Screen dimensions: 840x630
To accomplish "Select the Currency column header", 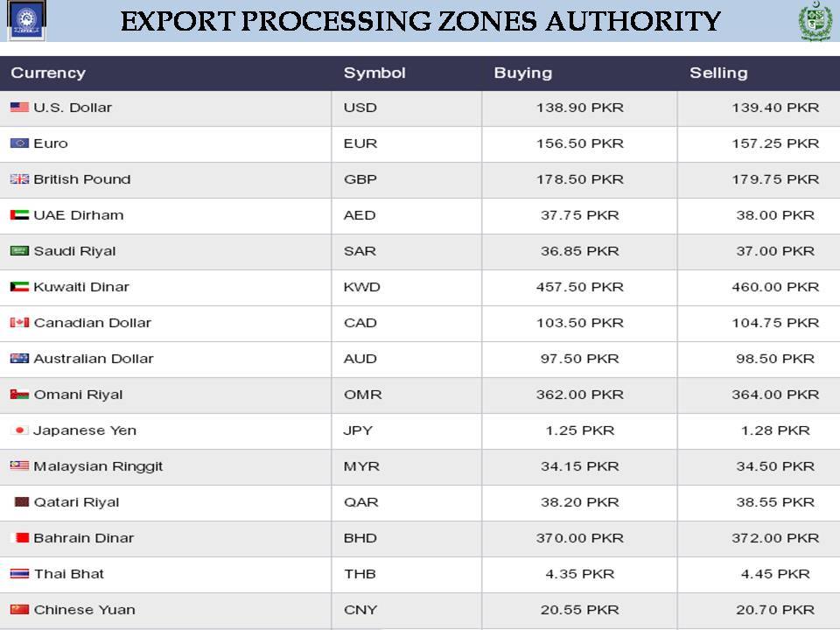I will pyautogui.click(x=48, y=73).
